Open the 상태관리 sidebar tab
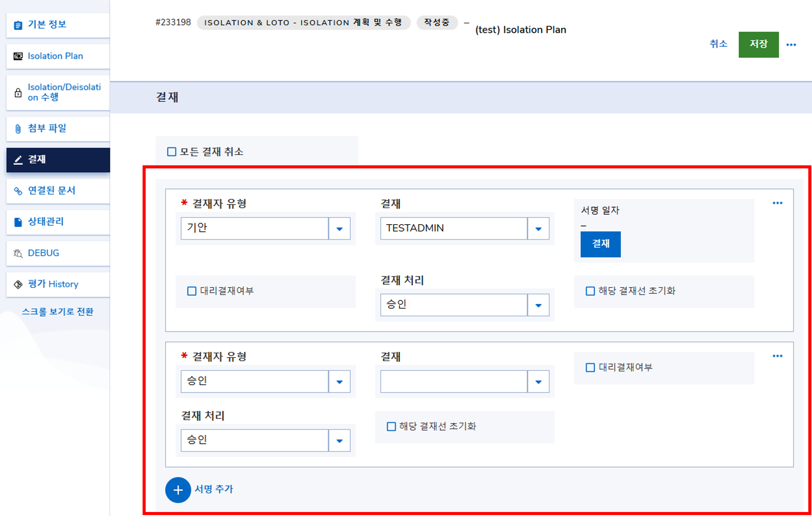 tap(46, 222)
